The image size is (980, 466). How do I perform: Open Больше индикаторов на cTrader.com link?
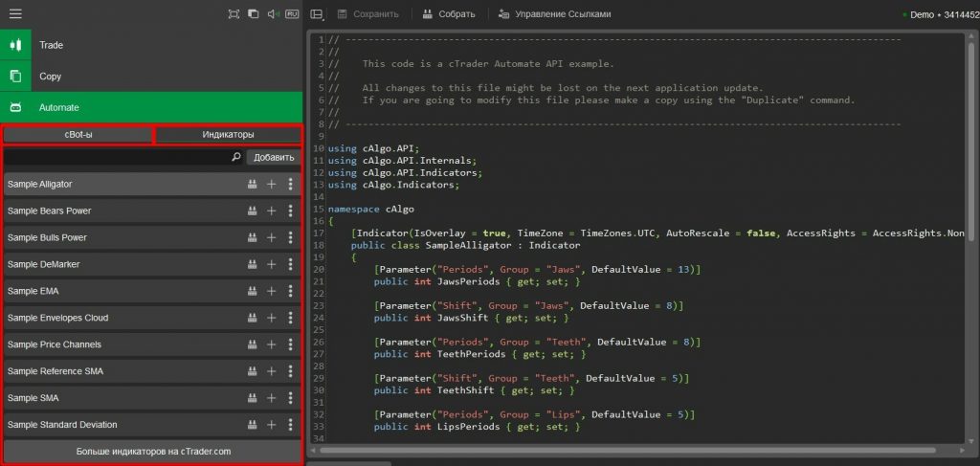(x=153, y=452)
